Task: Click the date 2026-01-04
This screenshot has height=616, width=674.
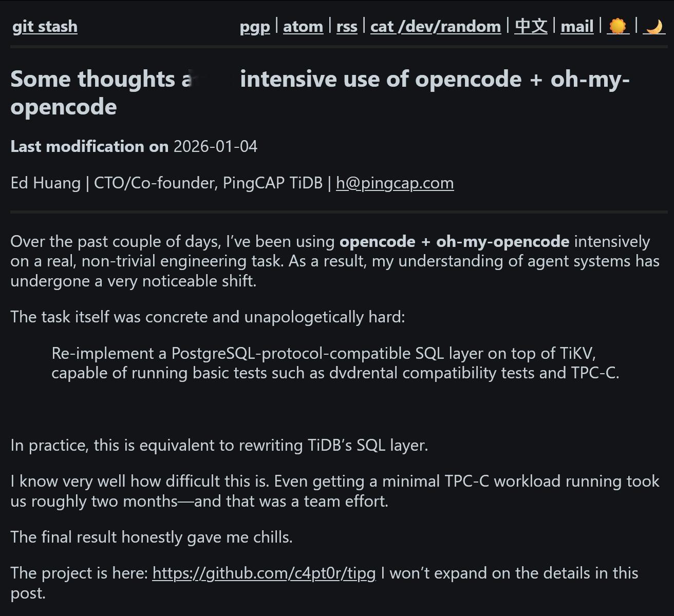Action: tap(215, 146)
